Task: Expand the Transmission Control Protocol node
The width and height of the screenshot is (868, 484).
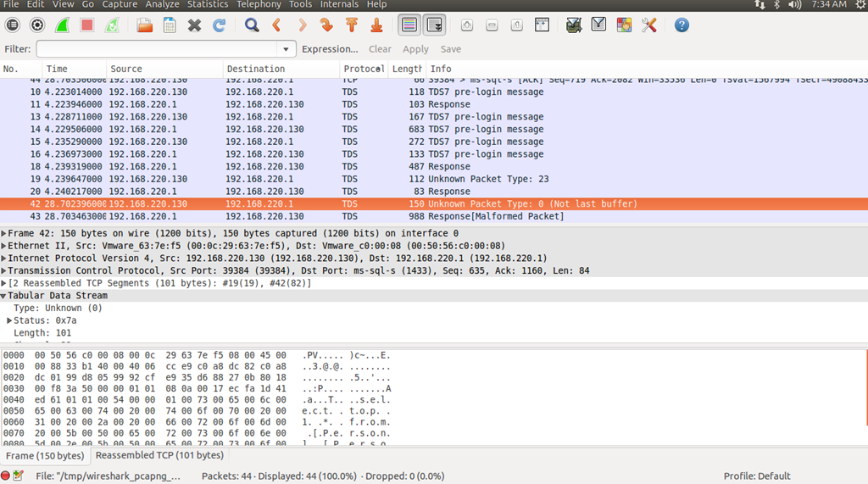Action: 4,271
